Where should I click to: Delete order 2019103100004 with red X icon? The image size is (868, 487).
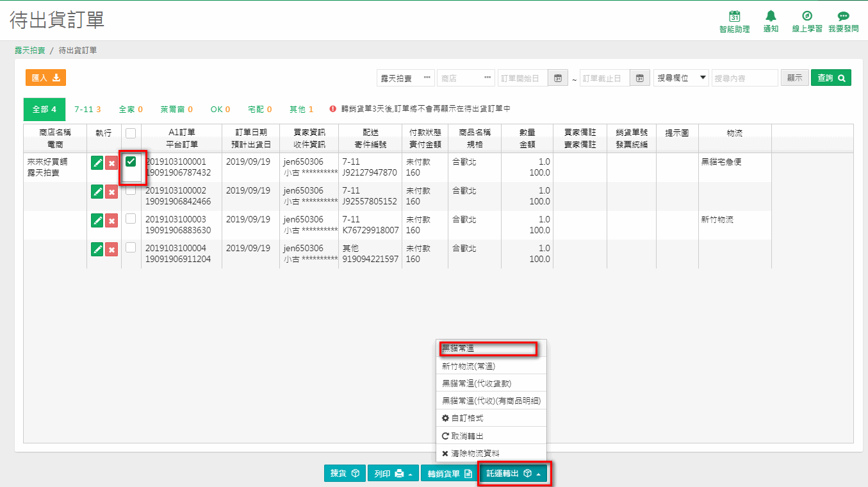pyautogui.click(x=111, y=249)
